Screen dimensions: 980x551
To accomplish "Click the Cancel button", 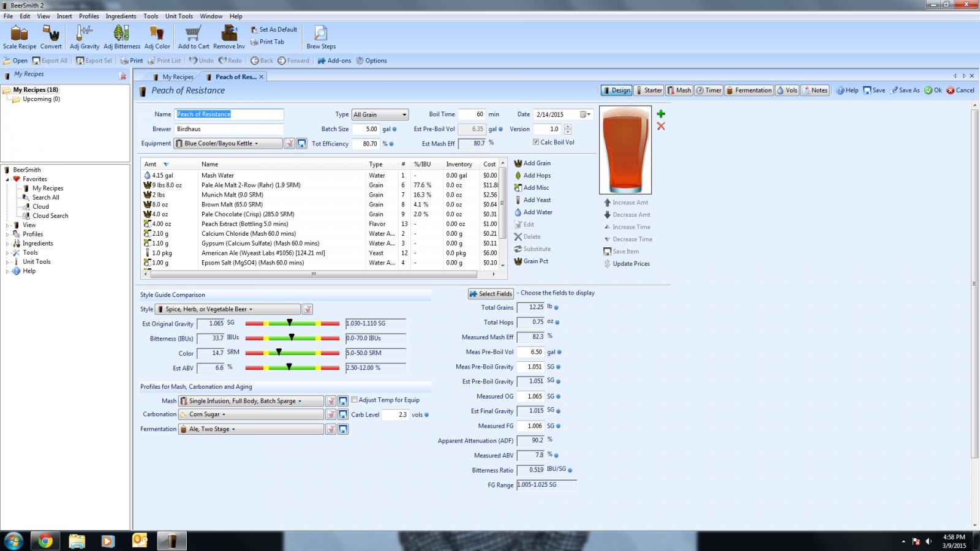I will click(960, 90).
